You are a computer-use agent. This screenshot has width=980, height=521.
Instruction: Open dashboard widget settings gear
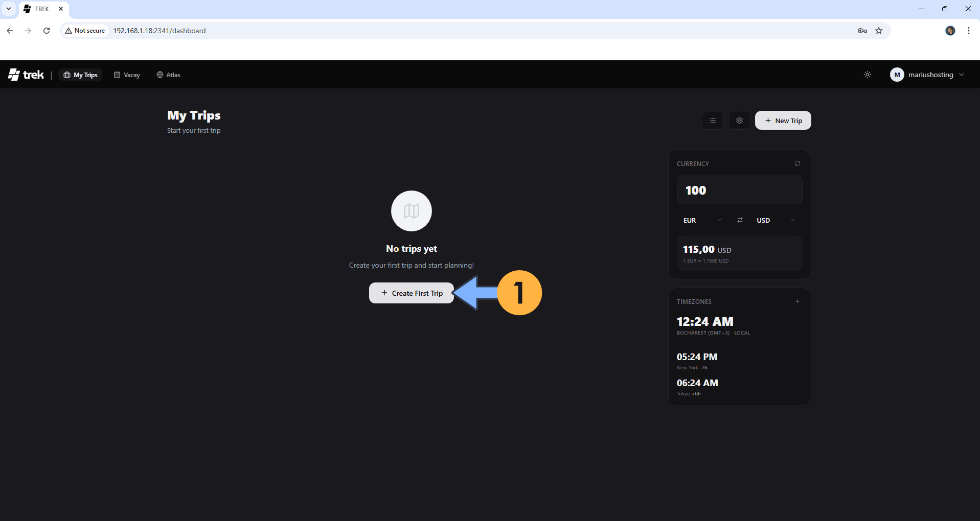pos(739,121)
